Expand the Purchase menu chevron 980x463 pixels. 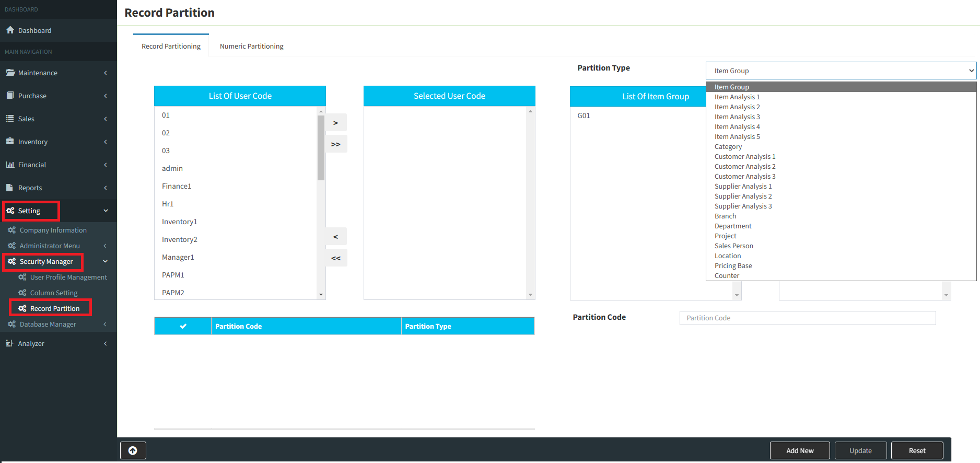(106, 96)
